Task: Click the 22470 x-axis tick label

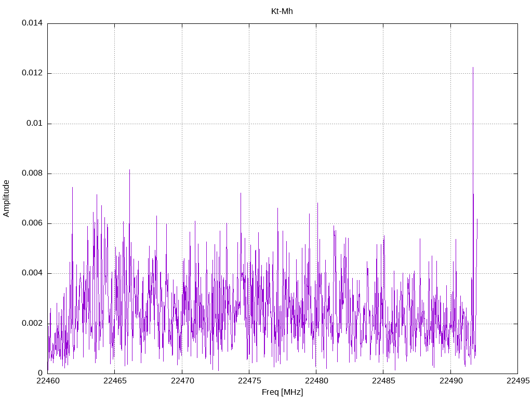Action: pyautogui.click(x=182, y=381)
